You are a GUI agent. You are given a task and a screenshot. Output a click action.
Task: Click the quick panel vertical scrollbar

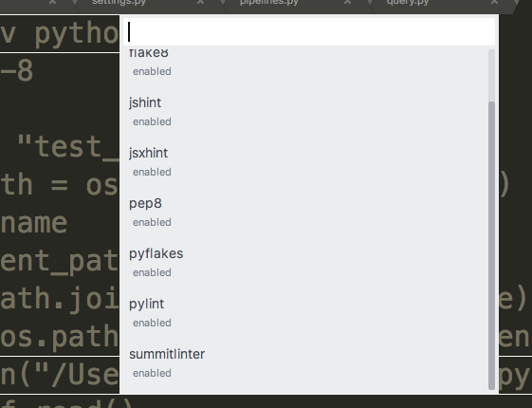pyautogui.click(x=491, y=246)
